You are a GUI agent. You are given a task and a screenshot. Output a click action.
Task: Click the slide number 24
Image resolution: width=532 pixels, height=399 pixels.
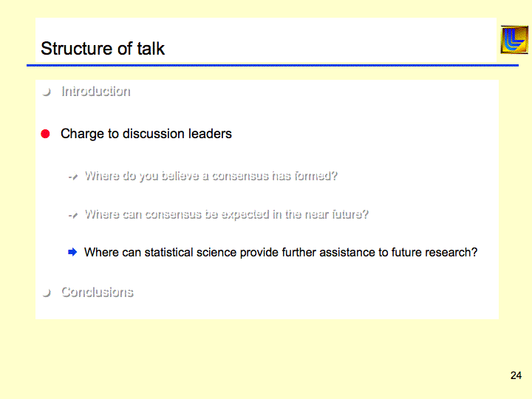click(516, 375)
